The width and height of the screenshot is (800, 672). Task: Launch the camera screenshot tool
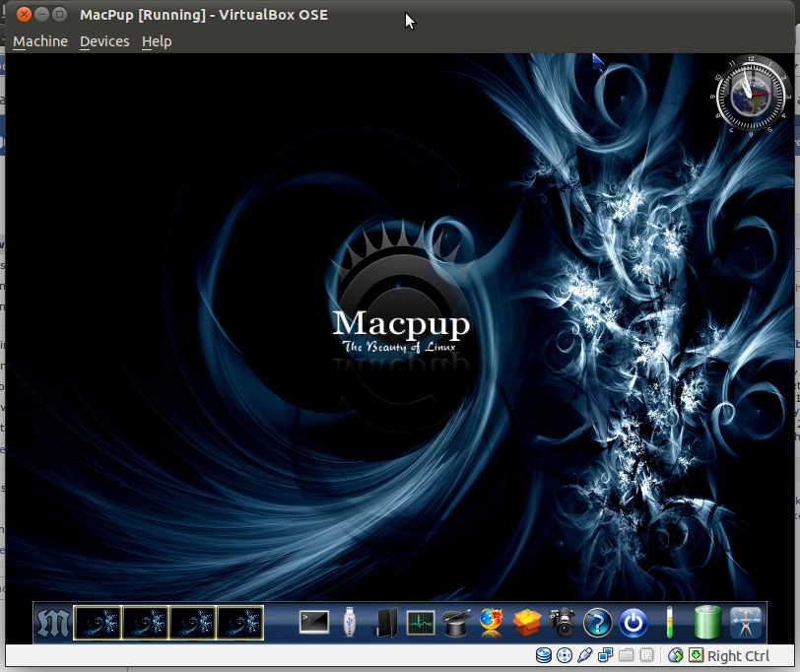(563, 622)
